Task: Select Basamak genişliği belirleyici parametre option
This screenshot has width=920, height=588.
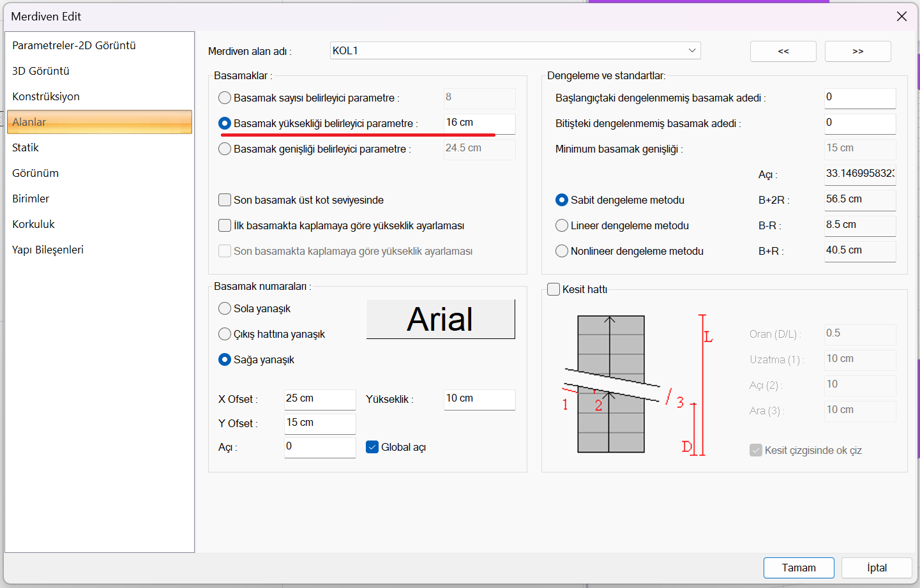Action: [225, 149]
